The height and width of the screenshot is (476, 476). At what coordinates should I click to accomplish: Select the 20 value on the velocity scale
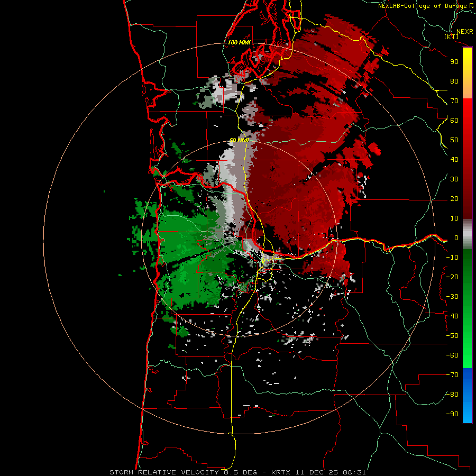point(454,198)
